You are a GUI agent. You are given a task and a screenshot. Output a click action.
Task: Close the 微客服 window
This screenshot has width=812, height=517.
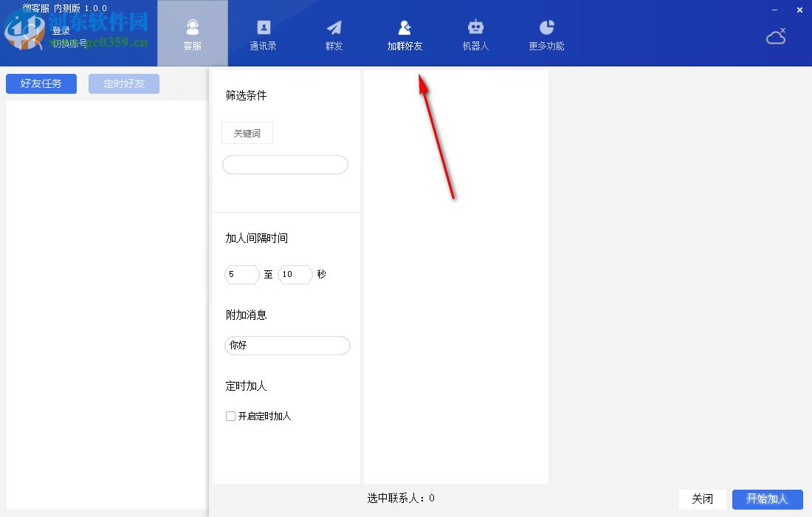point(799,10)
